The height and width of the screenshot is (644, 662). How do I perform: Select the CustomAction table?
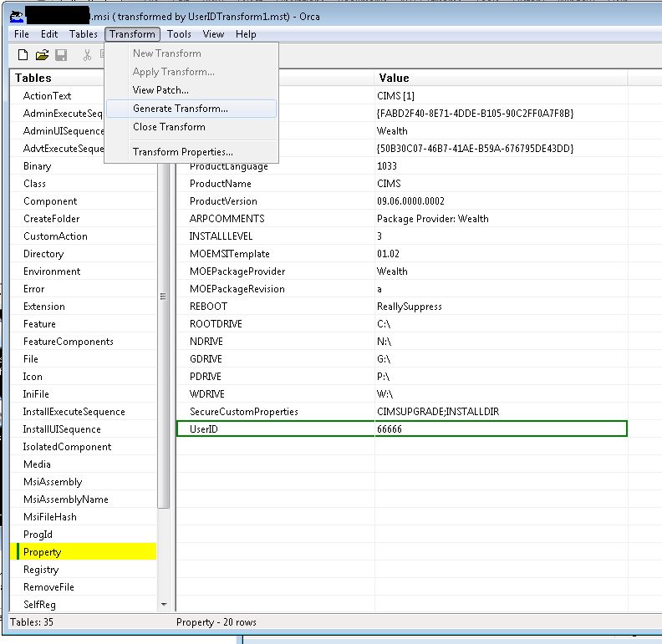coord(55,236)
